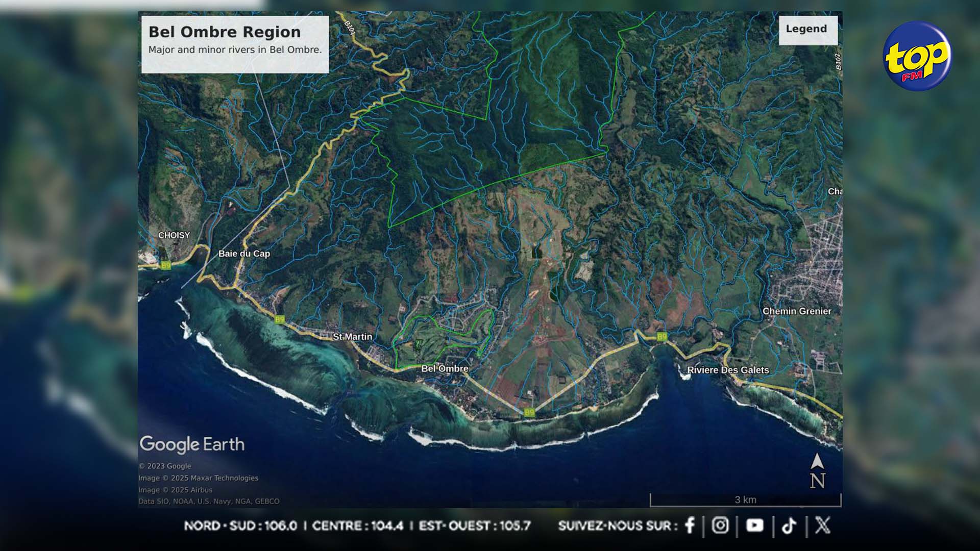Click the X (Twitter) icon

pyautogui.click(x=822, y=525)
